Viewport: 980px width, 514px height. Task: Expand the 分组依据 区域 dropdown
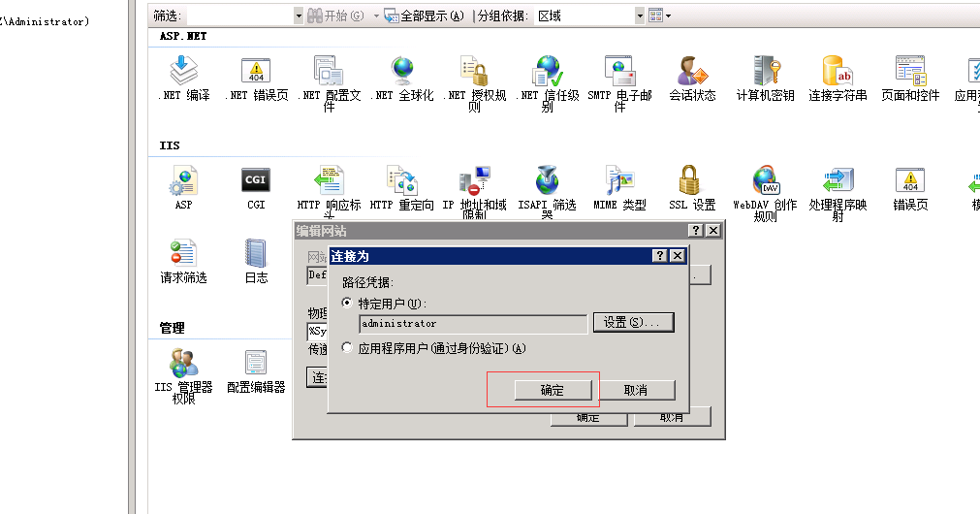pos(640,16)
